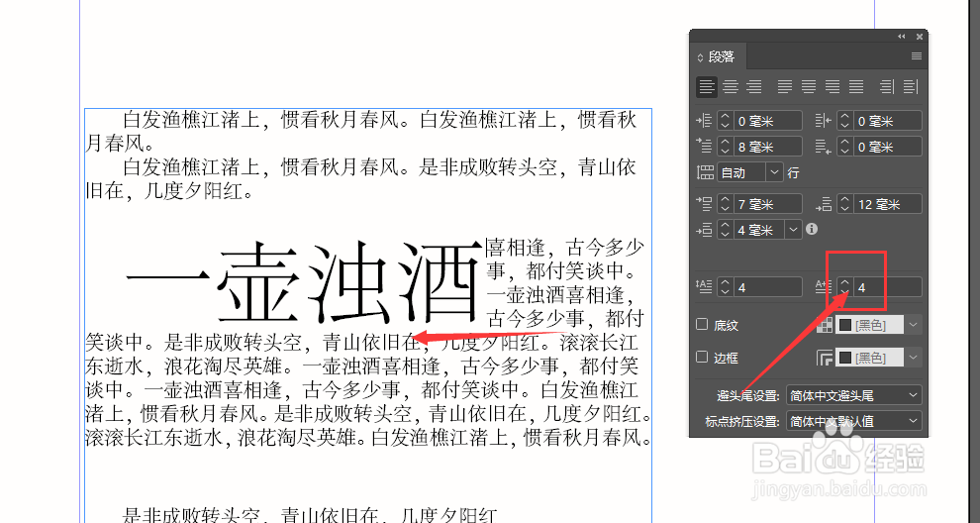Enable the 底纹 shading checkbox
Screen dimensions: 980x523
tap(702, 324)
